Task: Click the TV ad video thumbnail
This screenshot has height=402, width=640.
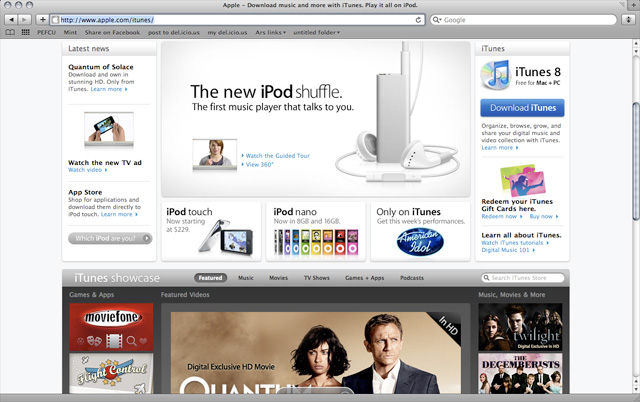Action: click(x=109, y=129)
